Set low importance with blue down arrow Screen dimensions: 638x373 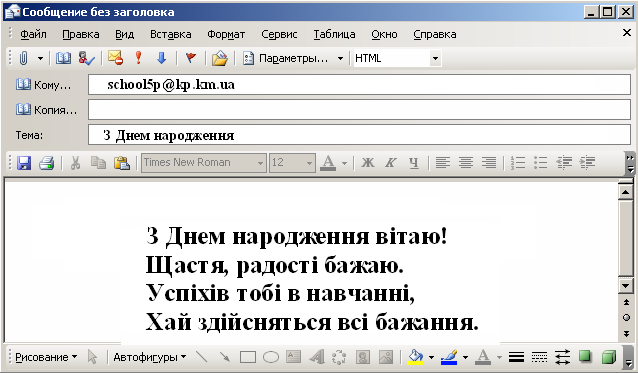pos(162,58)
